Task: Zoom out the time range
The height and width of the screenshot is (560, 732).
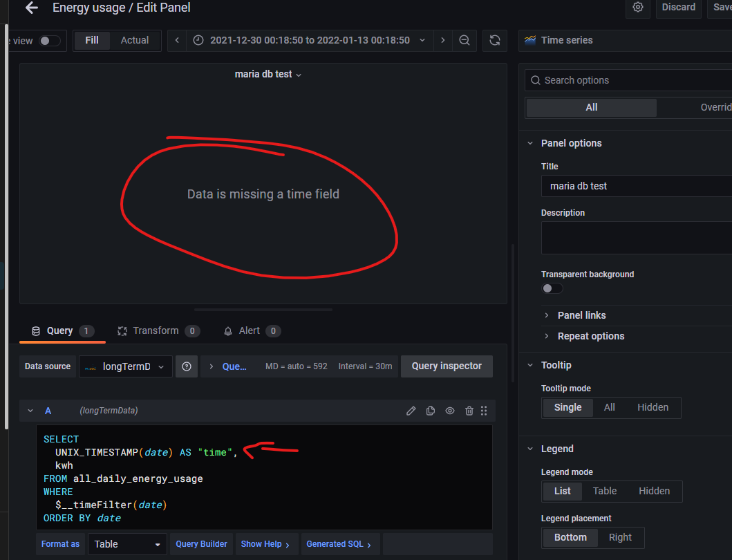Action: [x=464, y=40]
